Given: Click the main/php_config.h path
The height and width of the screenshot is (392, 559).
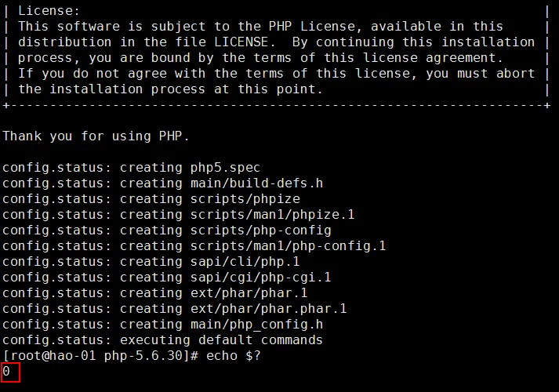Looking at the screenshot, I should coord(256,324).
